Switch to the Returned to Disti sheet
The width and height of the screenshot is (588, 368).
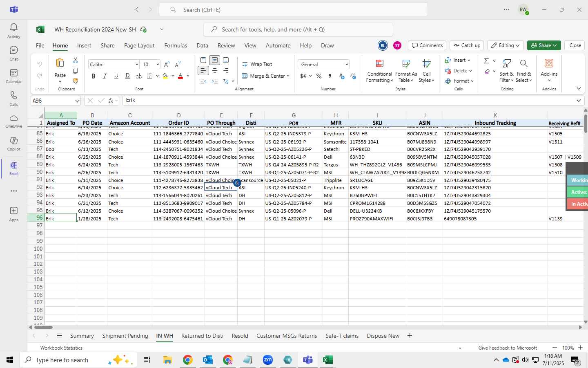coord(202,336)
